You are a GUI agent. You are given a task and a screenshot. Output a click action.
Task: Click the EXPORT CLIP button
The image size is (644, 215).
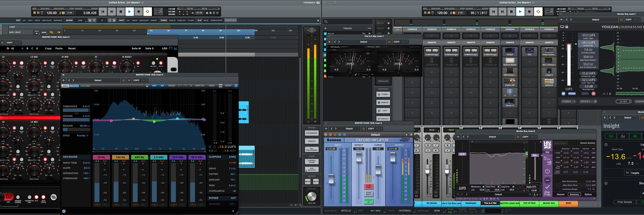tap(230, 20)
